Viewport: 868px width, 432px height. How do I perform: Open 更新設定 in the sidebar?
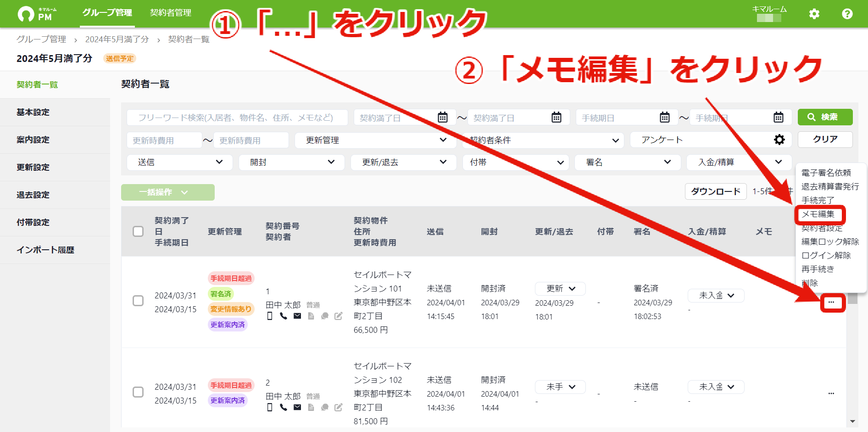tap(55, 167)
